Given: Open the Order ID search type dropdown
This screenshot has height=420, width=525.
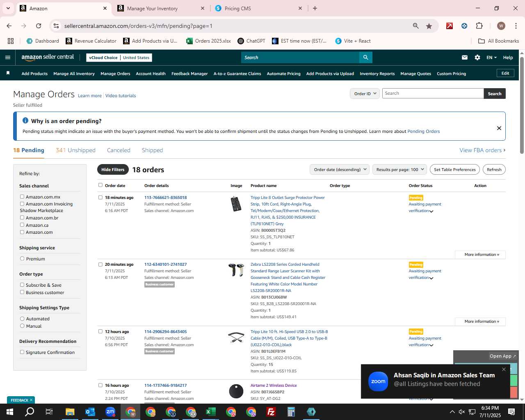Looking at the screenshot, I should point(364,94).
